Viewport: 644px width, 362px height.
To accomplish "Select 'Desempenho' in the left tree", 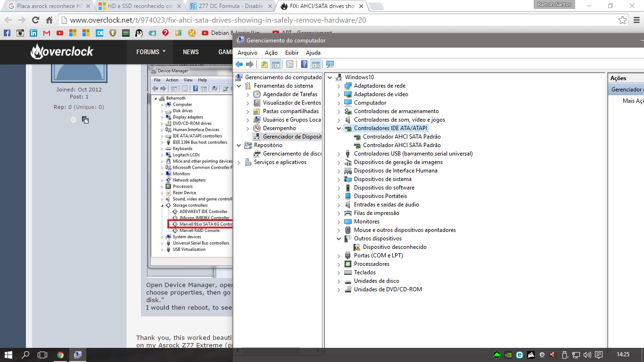I will [280, 128].
